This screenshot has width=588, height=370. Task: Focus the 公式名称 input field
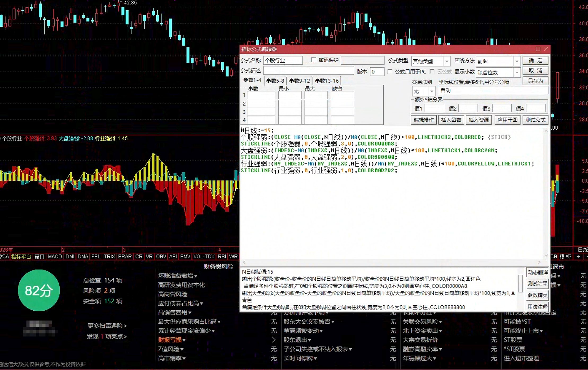pyautogui.click(x=283, y=60)
